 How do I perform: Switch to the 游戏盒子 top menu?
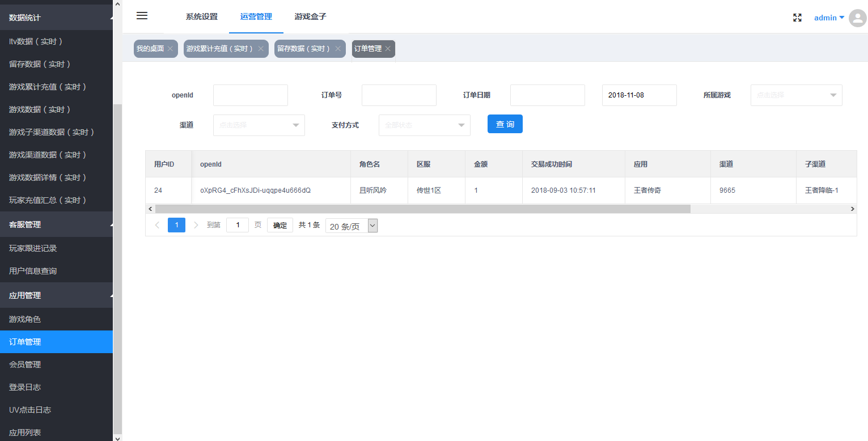310,17
